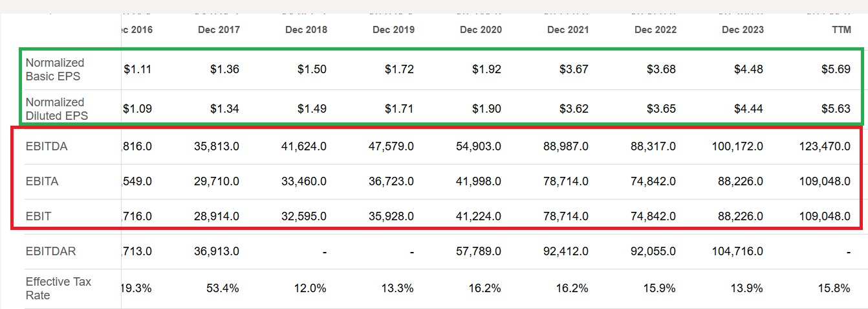
Task: Click the Dec 2020 column header
Action: pyautogui.click(x=481, y=30)
